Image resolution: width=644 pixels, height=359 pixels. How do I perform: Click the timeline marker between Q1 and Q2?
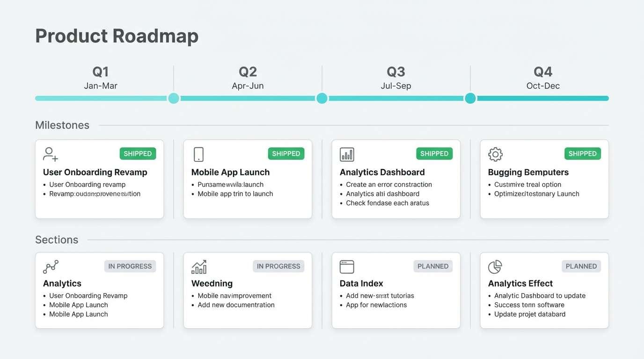(174, 98)
